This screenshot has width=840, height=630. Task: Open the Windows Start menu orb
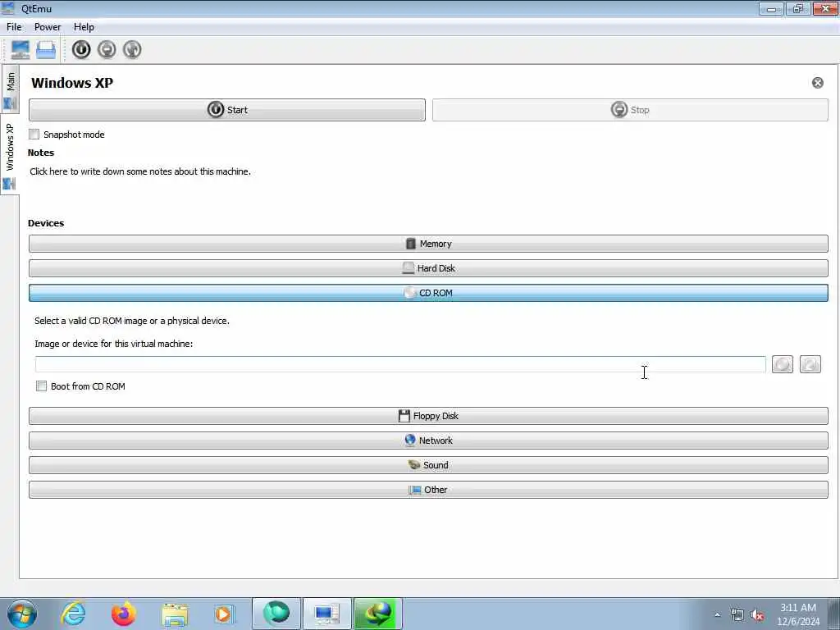pyautogui.click(x=22, y=614)
